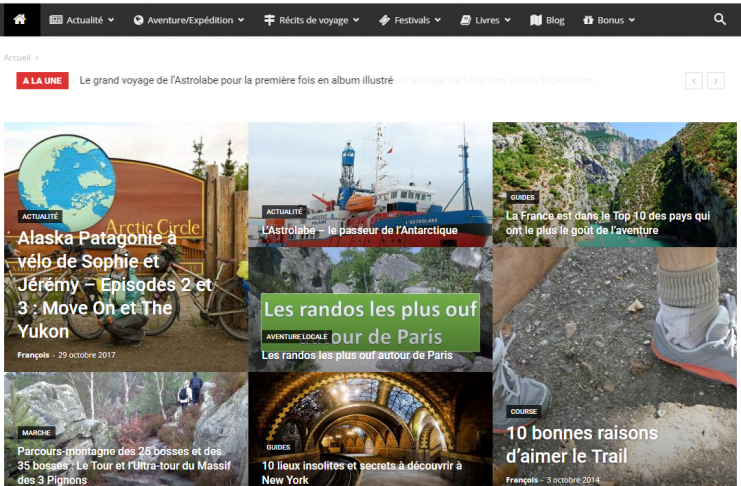741x486 pixels.
Task: Click GUIDES tag on the New York article
Action: [278, 447]
